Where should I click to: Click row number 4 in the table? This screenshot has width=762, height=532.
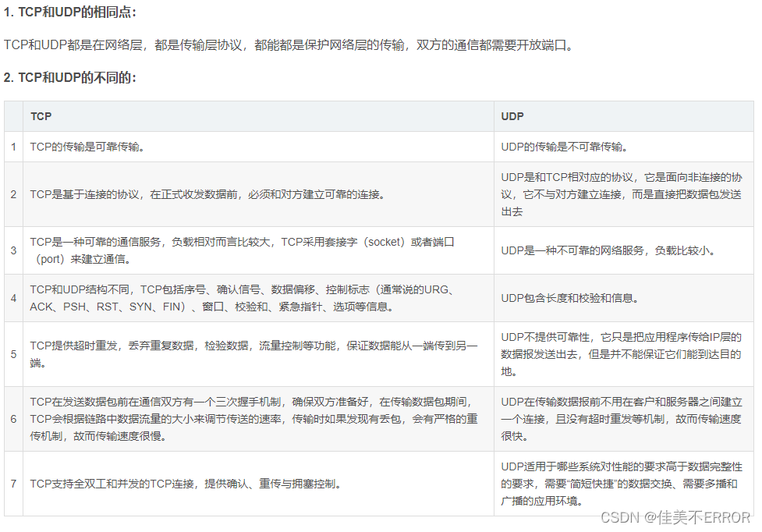[x=13, y=298]
